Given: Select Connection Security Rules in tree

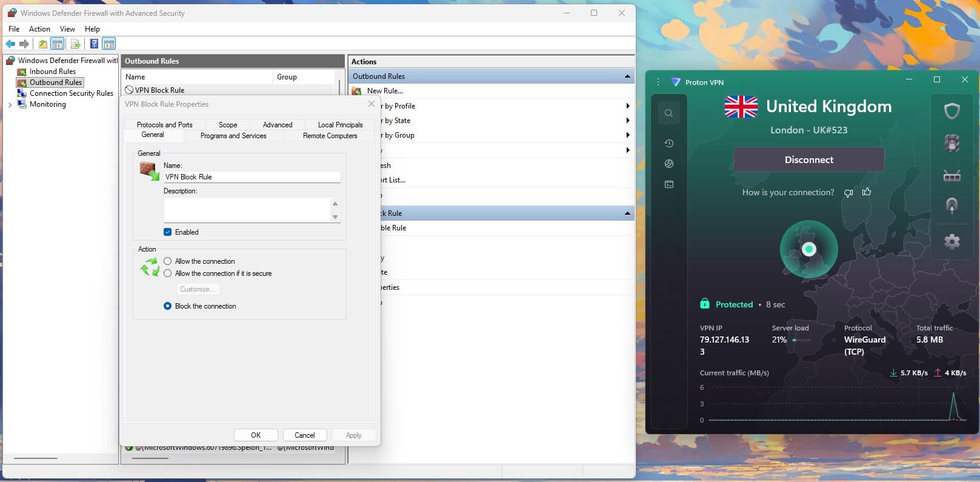Looking at the screenshot, I should (x=72, y=93).
